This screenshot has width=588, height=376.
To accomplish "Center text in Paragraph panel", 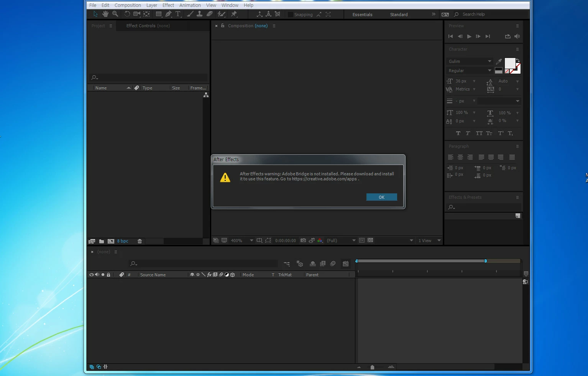I will pos(460,157).
